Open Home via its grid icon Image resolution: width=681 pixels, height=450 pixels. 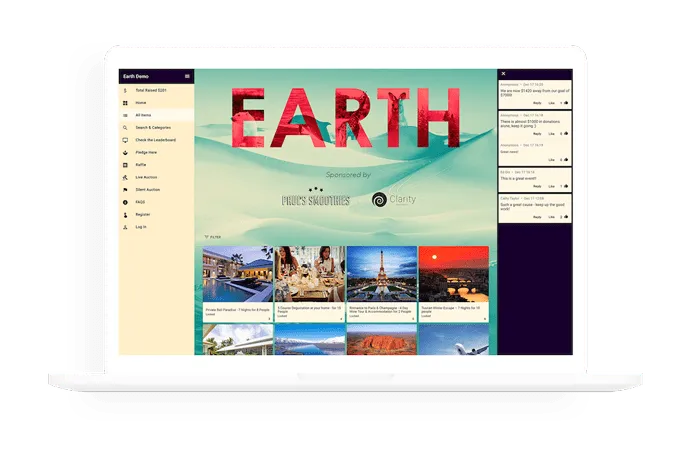tap(125, 103)
